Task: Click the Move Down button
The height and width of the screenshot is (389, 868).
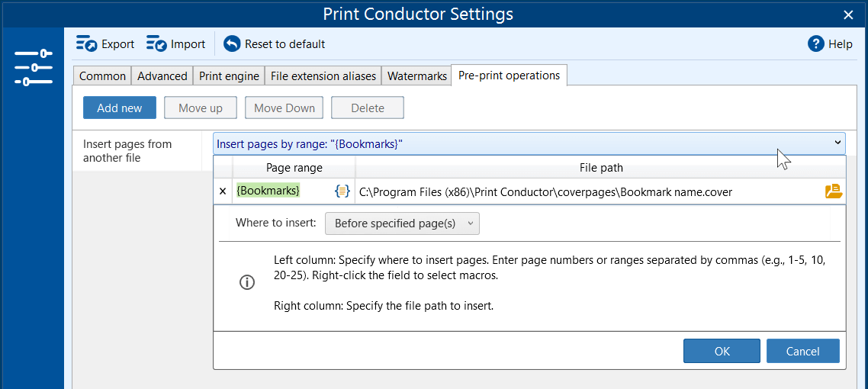Action: pos(285,108)
